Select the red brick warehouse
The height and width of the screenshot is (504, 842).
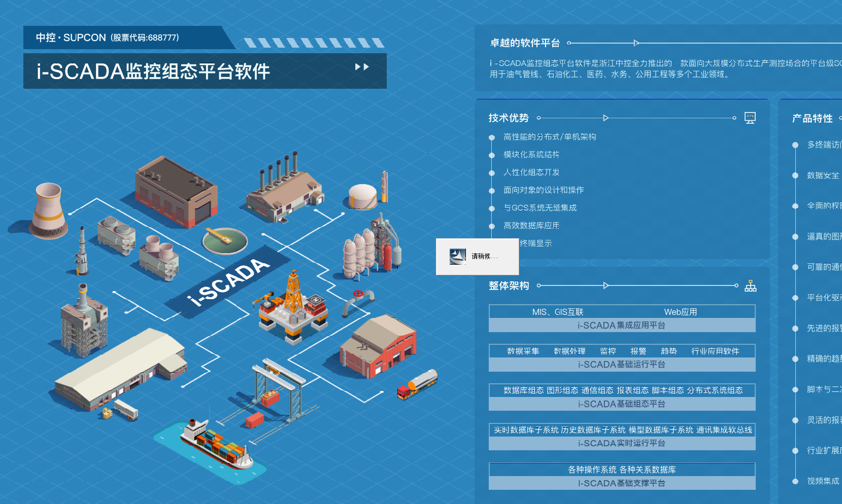378,346
